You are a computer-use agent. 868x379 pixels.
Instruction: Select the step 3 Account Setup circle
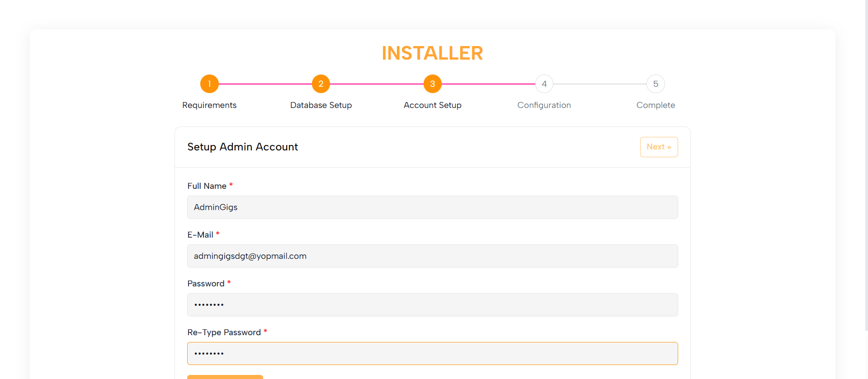coord(433,84)
